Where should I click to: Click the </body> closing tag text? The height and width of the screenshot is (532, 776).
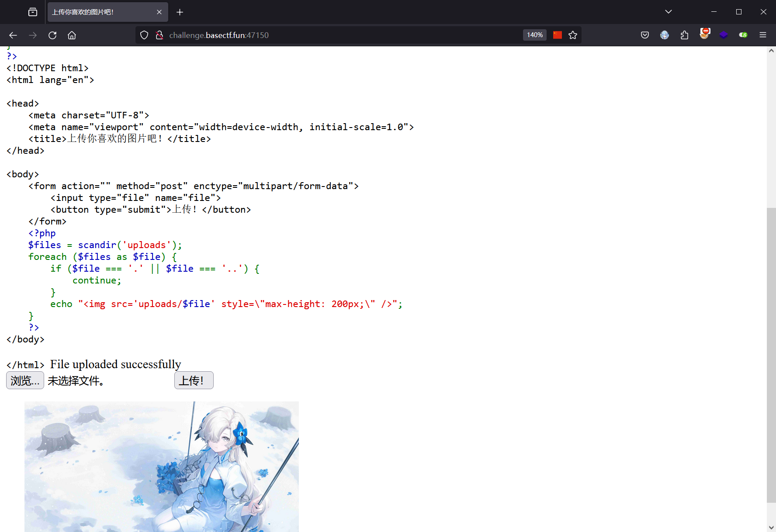point(25,339)
